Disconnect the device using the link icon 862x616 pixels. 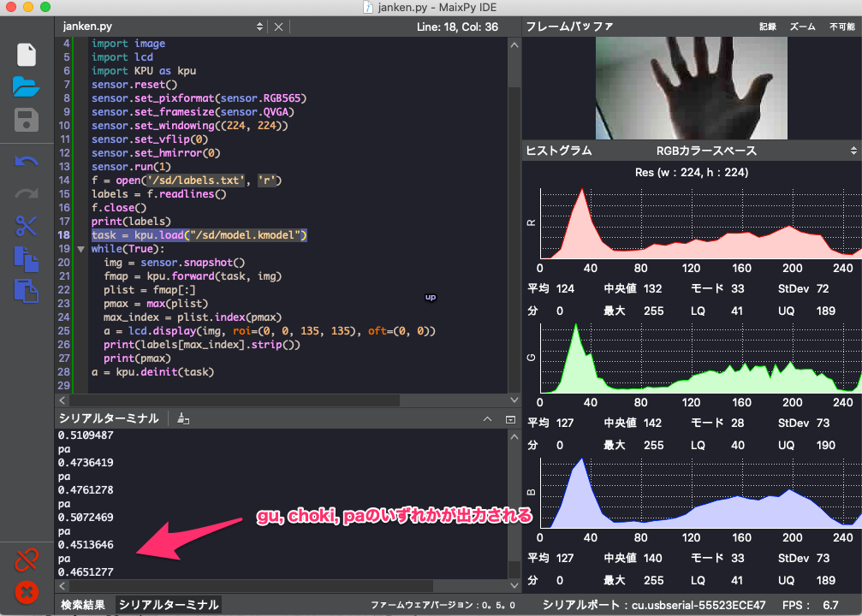pyautogui.click(x=27, y=560)
